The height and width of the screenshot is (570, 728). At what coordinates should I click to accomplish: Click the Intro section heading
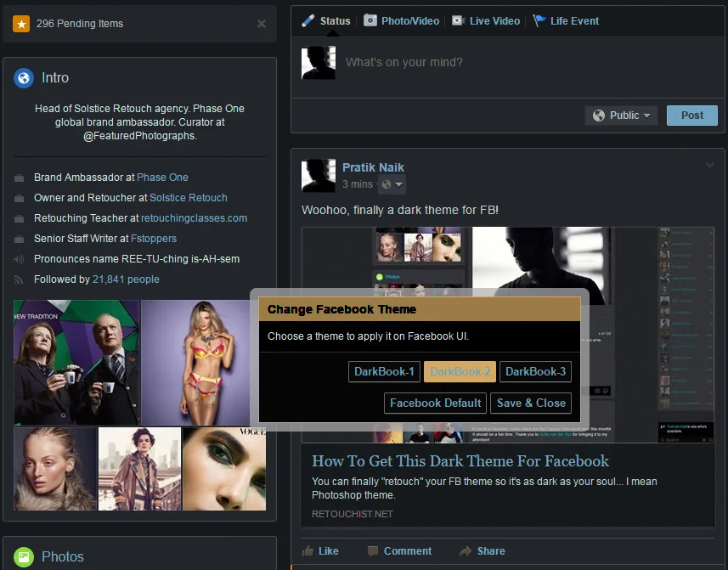point(55,78)
